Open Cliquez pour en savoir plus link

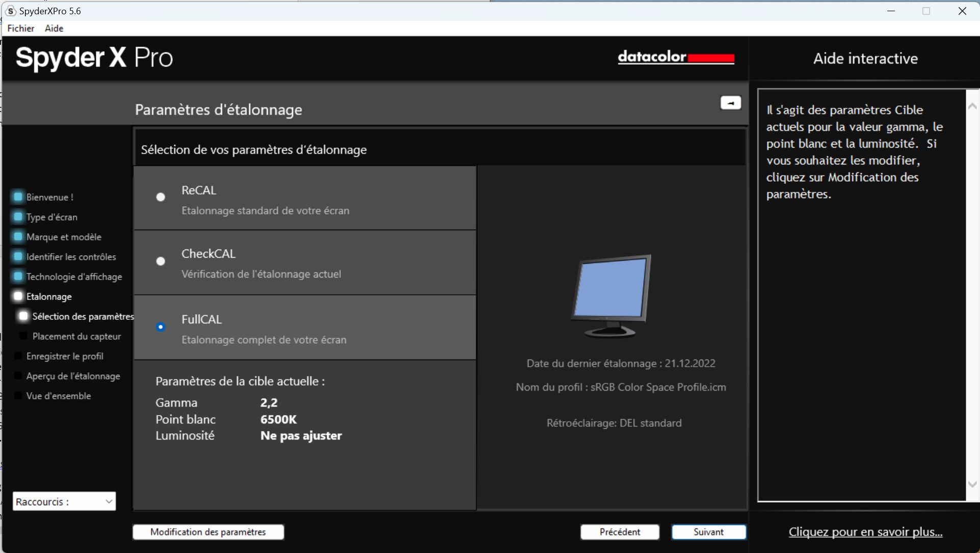(x=865, y=532)
